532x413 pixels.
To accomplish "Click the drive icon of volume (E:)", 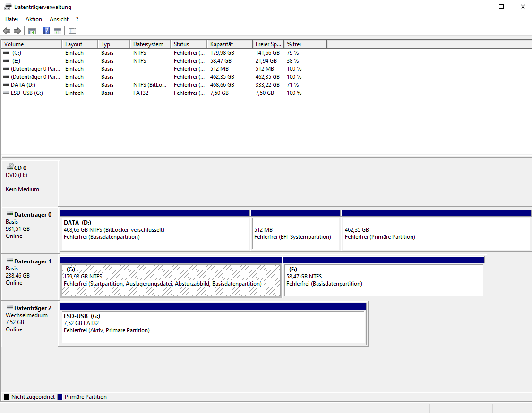I will pyautogui.click(x=6, y=61).
